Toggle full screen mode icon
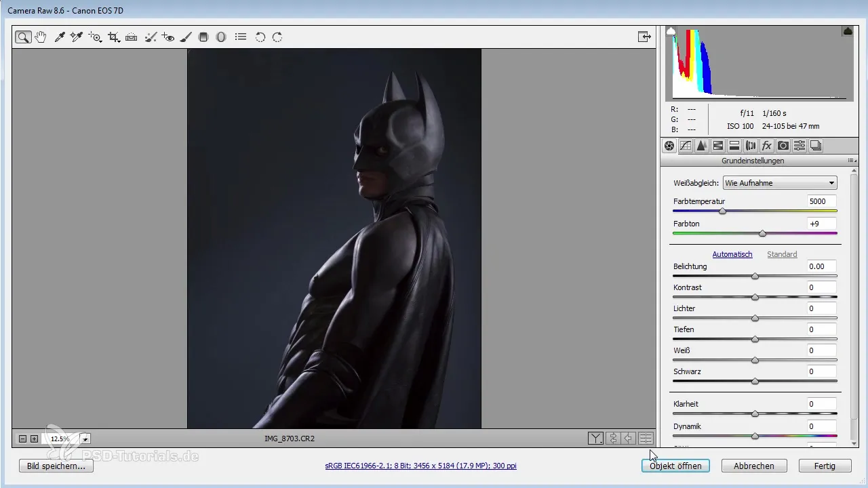Screen dimensions: 868x488 point(644,37)
